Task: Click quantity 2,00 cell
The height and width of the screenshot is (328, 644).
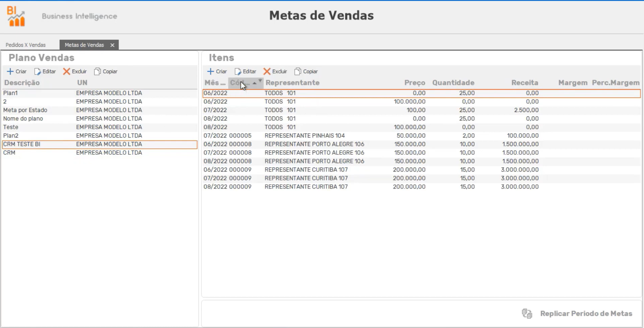Action: coord(469,136)
